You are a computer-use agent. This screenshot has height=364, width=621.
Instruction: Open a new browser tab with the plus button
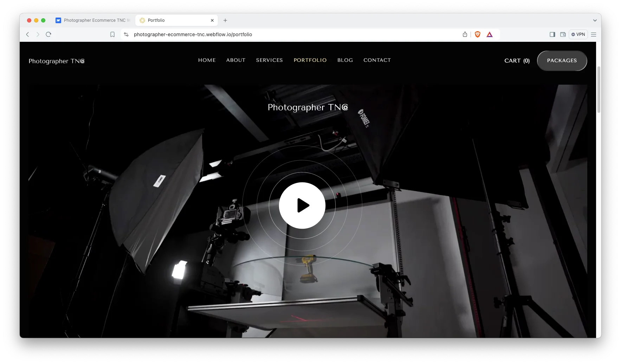(225, 20)
